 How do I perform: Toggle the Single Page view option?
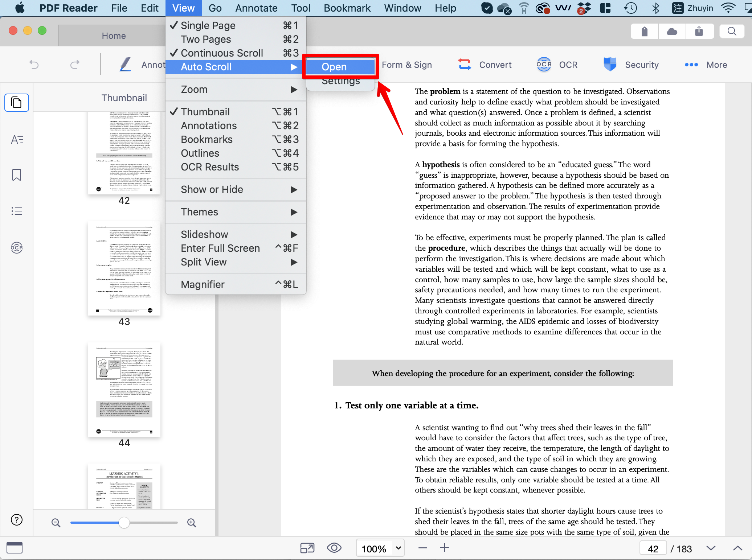pos(208,25)
